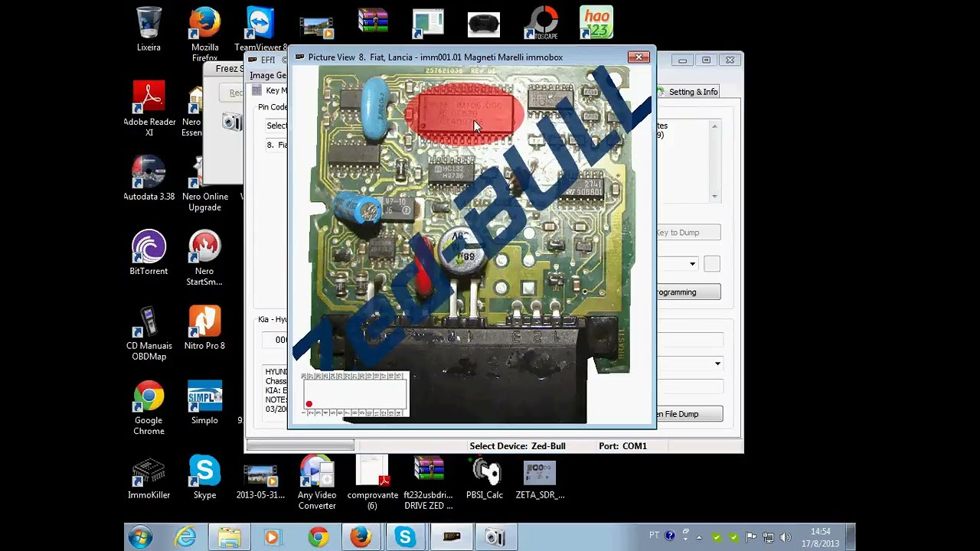
Task: Click the highlighted red chip on circuit board
Action: 465,115
